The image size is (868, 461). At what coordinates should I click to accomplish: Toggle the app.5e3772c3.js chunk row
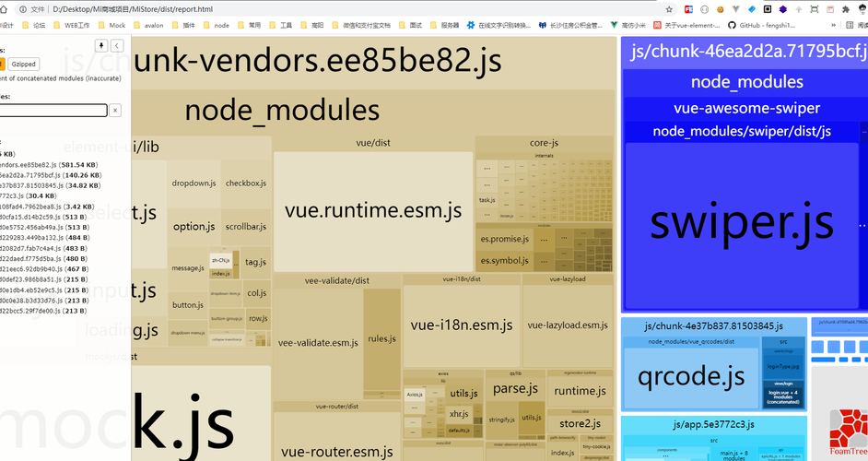(x=28, y=195)
